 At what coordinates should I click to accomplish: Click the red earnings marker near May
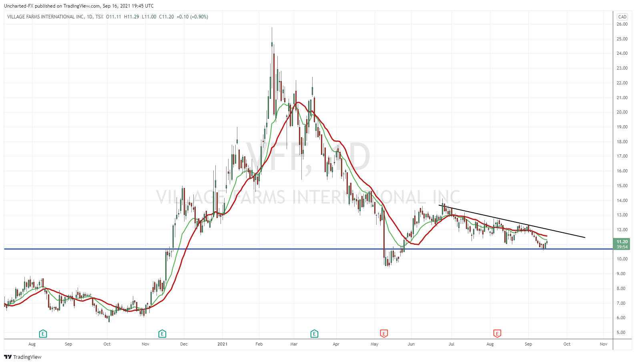tap(384, 334)
